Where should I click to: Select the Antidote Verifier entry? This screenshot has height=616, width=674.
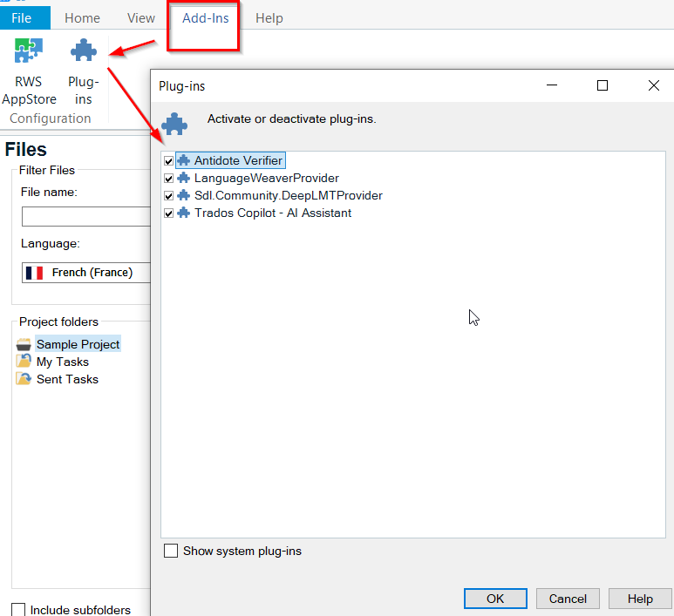(238, 160)
